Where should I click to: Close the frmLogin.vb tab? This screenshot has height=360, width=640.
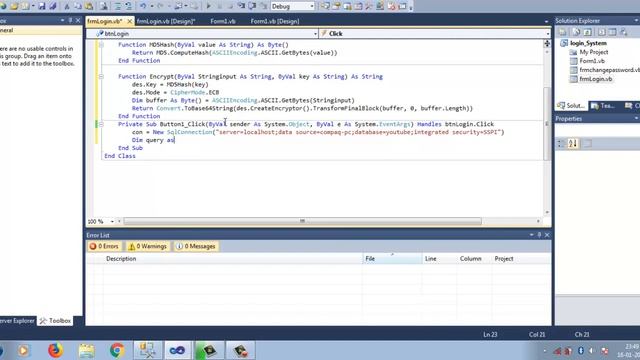[130, 21]
